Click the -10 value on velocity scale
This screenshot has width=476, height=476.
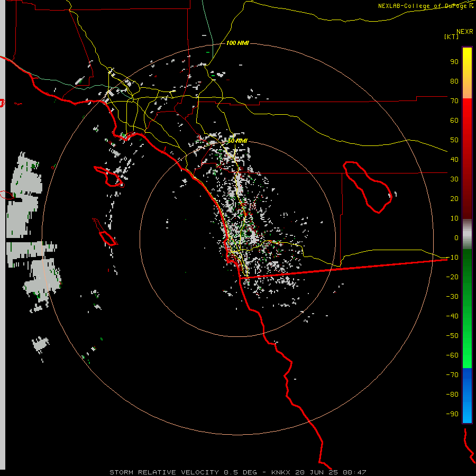(x=452, y=258)
